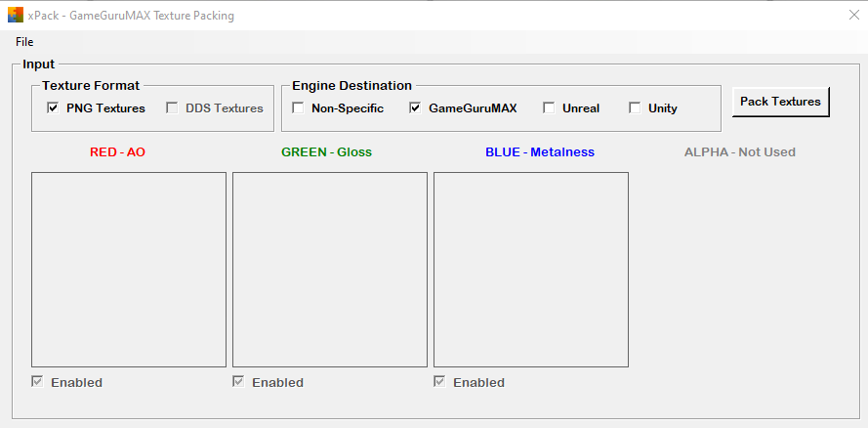
Task: Click the RED - AO channel label
Action: coord(117,152)
